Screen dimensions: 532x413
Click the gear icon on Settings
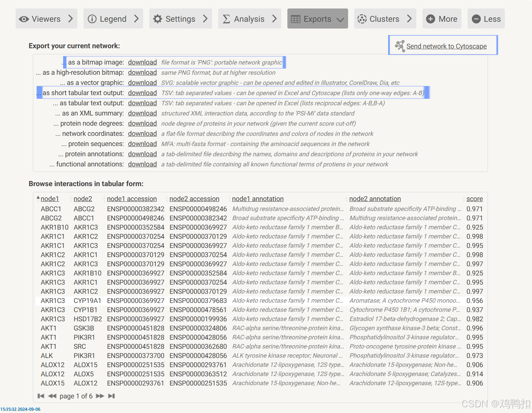click(x=157, y=19)
